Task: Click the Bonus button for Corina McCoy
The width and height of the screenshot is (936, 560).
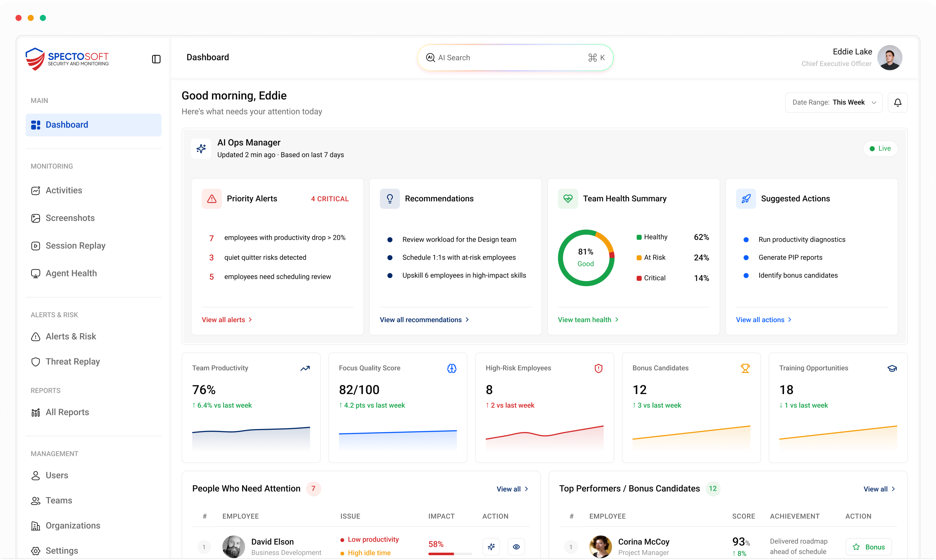Action: (869, 546)
